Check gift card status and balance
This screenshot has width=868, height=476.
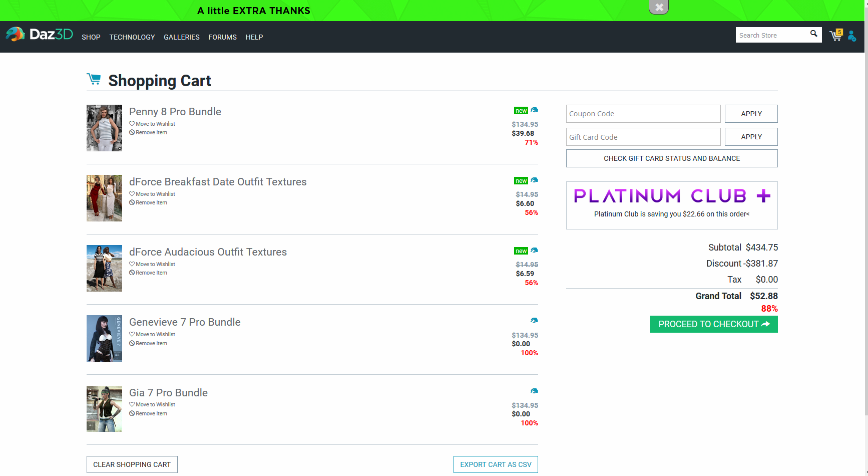[672, 158]
